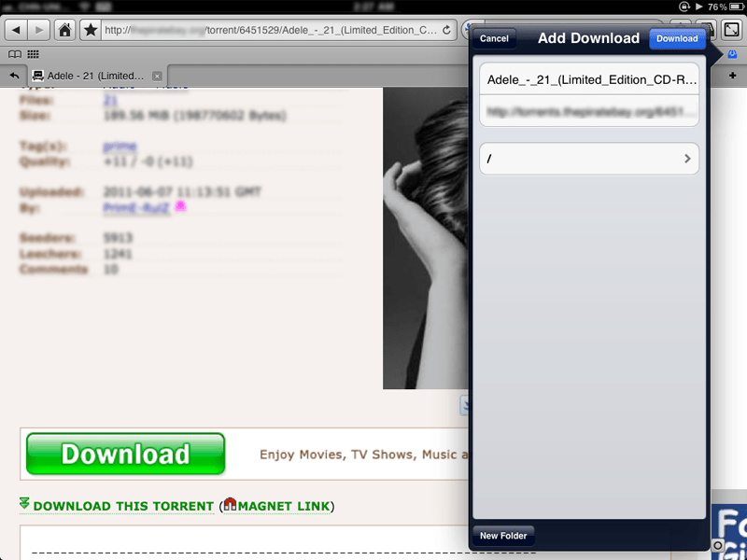This screenshot has width=747, height=560.
Task: Close the Adele - 21 tab
Action: point(157,77)
